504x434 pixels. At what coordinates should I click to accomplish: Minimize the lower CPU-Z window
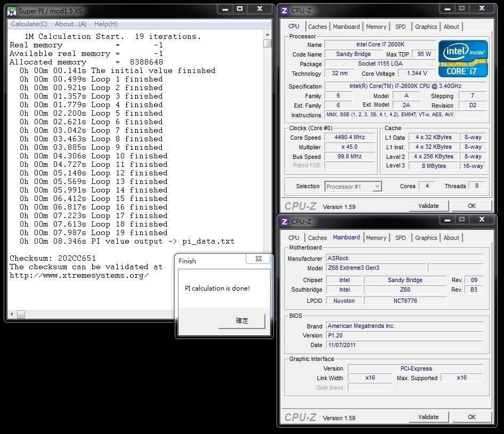pos(447,220)
